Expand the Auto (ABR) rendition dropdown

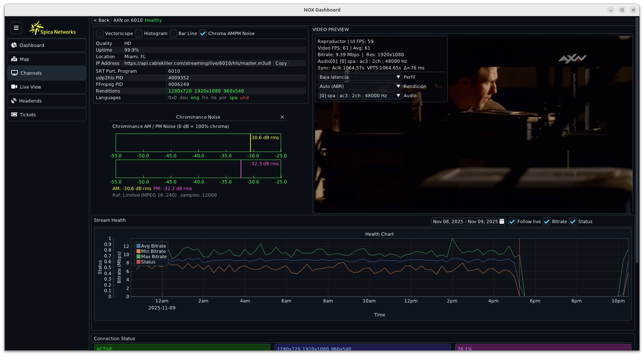click(x=360, y=86)
